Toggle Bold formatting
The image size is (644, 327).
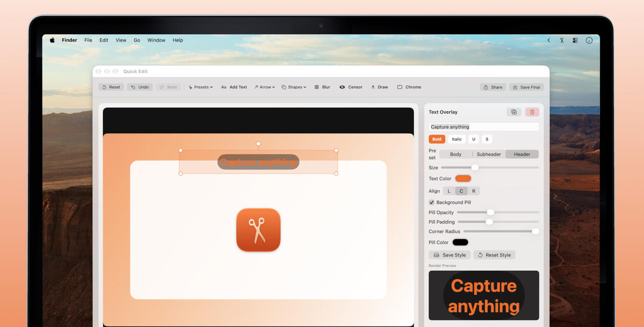[x=437, y=139]
